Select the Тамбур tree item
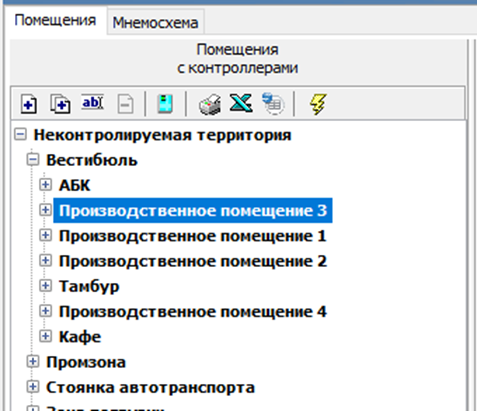This screenshot has height=411, width=477. coord(89,287)
